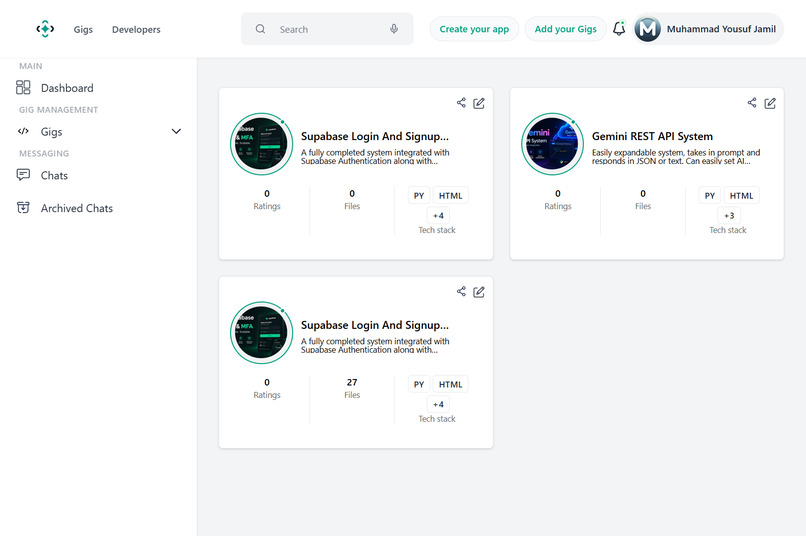Screen dimensions: 806x536
Task: Share the Supabase gig with 27 files
Action: click(x=461, y=291)
